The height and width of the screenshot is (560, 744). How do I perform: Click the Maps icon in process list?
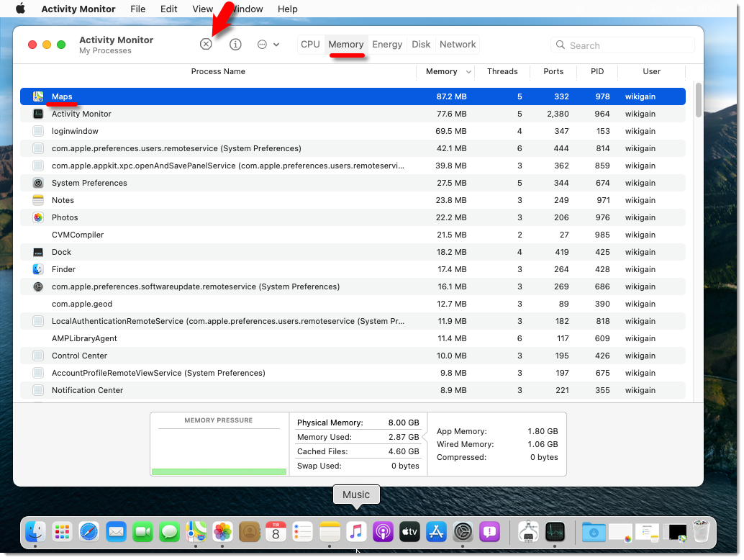(x=38, y=96)
